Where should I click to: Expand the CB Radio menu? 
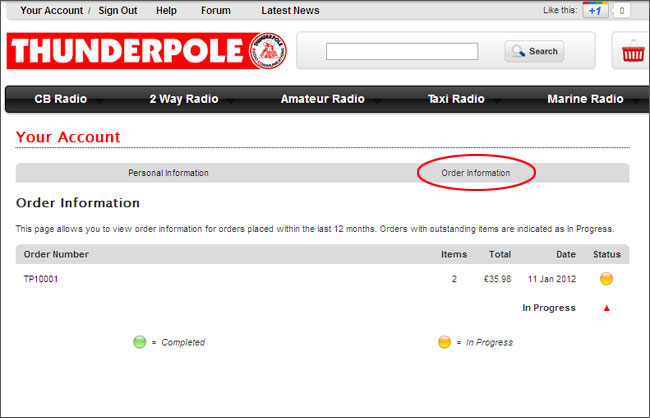point(61,99)
